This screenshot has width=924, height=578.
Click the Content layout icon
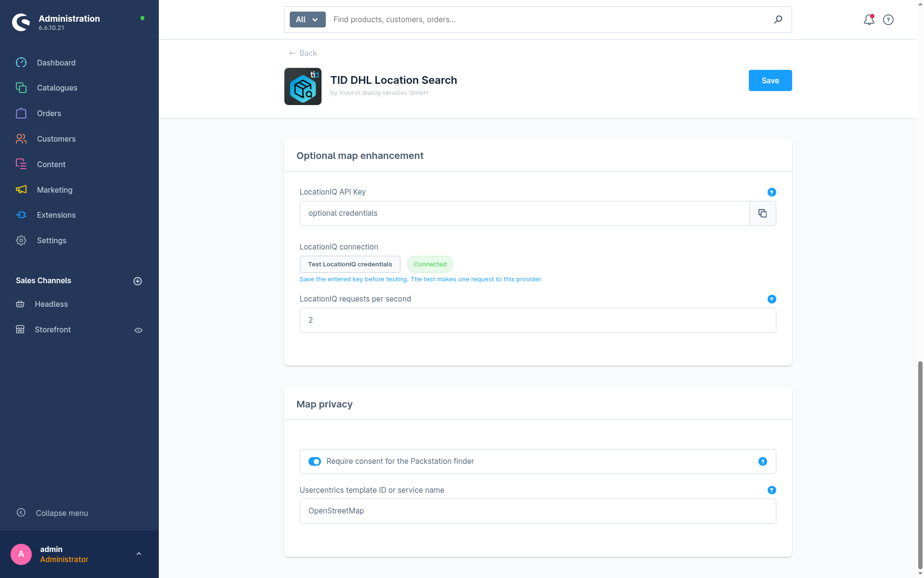point(21,164)
